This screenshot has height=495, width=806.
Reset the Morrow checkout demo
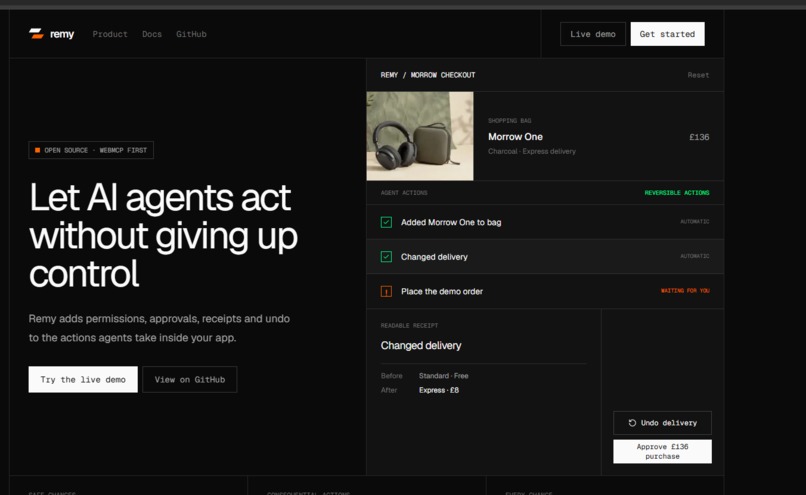point(698,75)
